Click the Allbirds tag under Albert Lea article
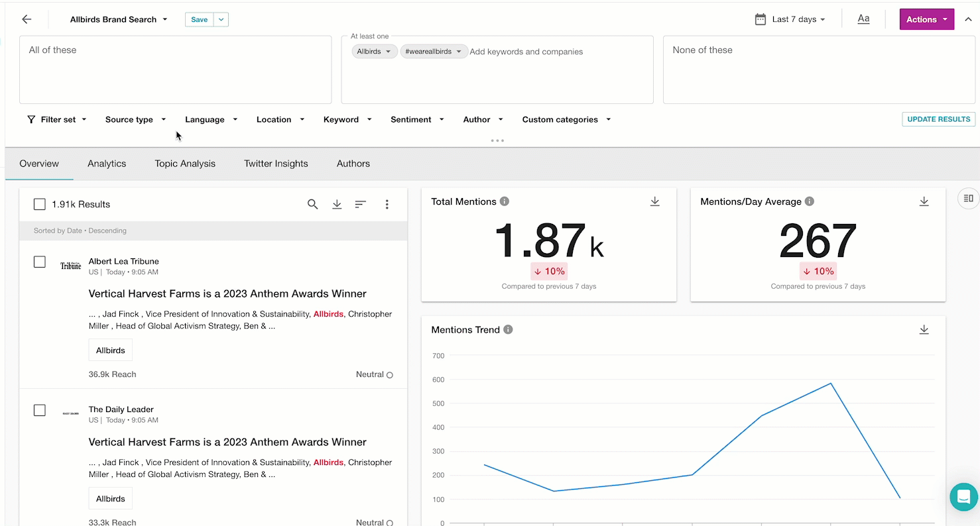Screen dimensions: 980x526 [x=111, y=350]
